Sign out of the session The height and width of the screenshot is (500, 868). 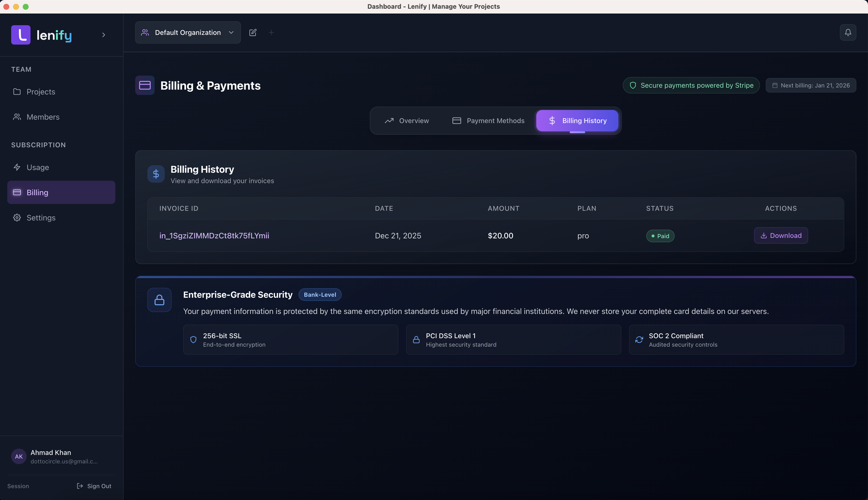94,486
